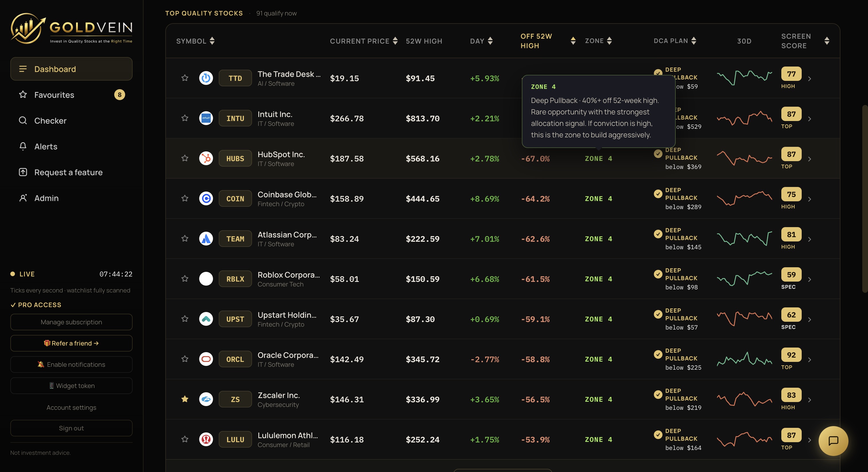The width and height of the screenshot is (868, 472).
Task: Expand the ORCL row chevron
Action: click(809, 360)
